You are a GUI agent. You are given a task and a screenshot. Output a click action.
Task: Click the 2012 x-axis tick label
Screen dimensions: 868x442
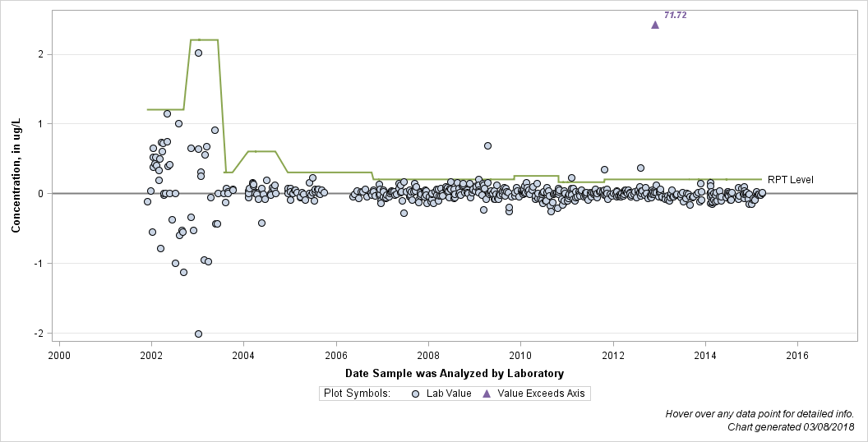pos(613,356)
